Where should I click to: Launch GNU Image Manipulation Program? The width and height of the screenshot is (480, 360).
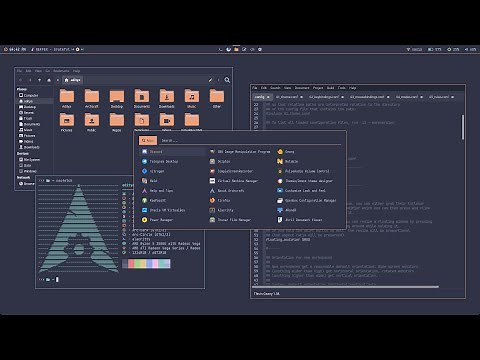(240, 152)
